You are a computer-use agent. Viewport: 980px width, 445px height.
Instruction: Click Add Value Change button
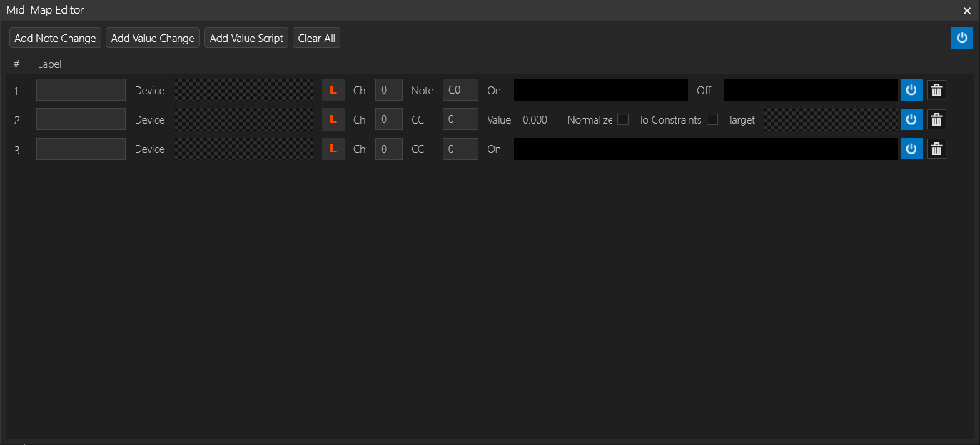coord(153,38)
